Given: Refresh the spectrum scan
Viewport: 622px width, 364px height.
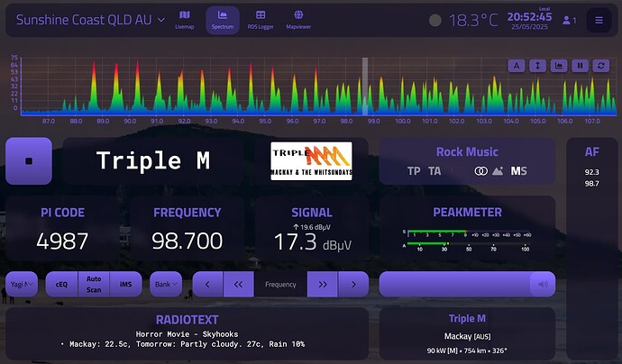Looking at the screenshot, I should coord(601,66).
